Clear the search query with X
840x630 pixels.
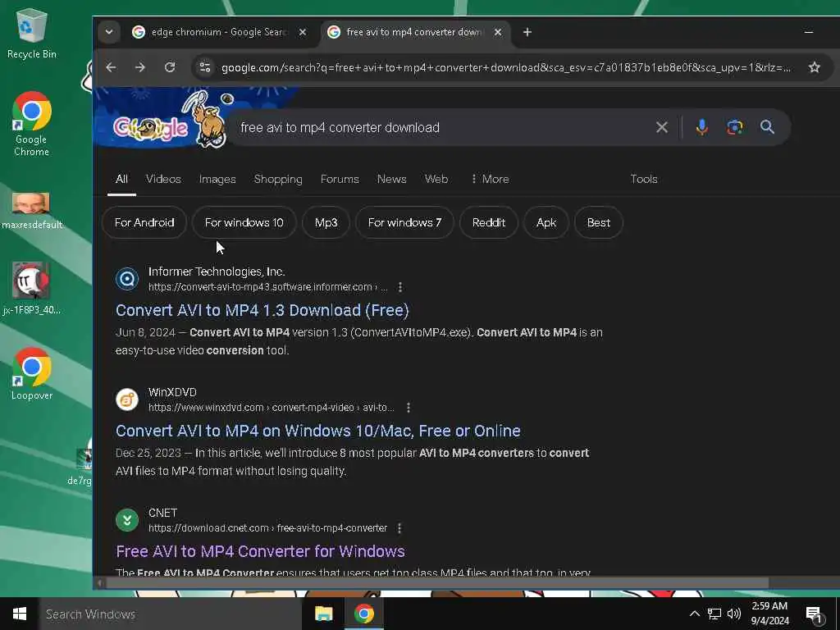point(662,127)
